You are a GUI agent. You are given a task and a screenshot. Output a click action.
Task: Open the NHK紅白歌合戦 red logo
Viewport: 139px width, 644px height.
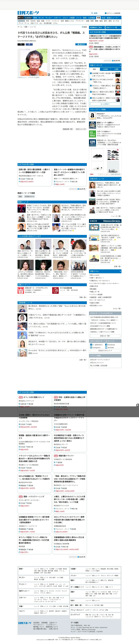point(56,290)
